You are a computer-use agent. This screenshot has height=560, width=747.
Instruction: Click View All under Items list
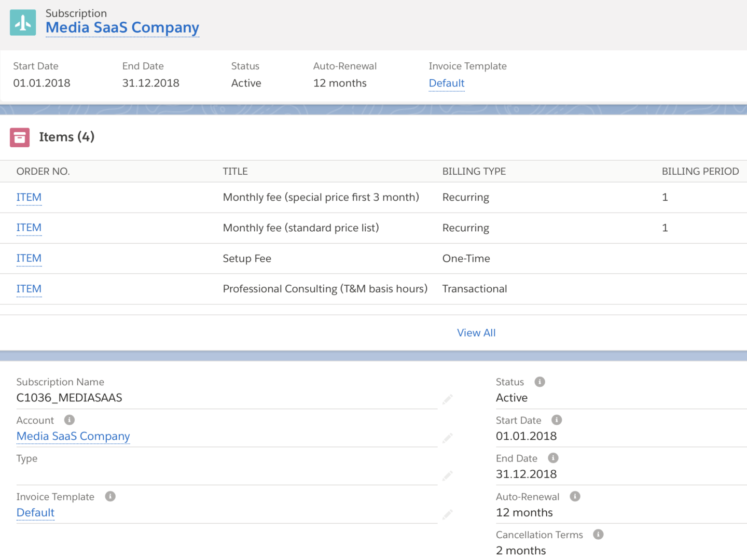476,333
